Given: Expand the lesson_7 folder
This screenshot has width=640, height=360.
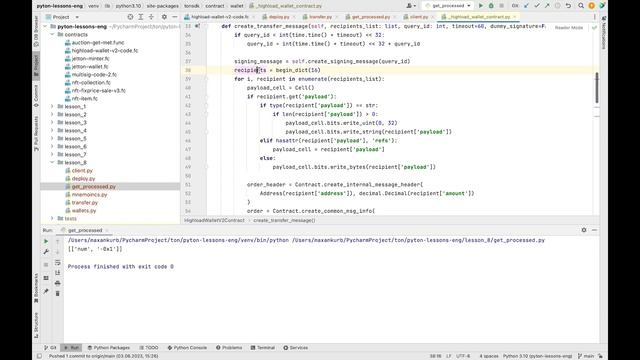Looking at the screenshot, I should [x=52, y=154].
